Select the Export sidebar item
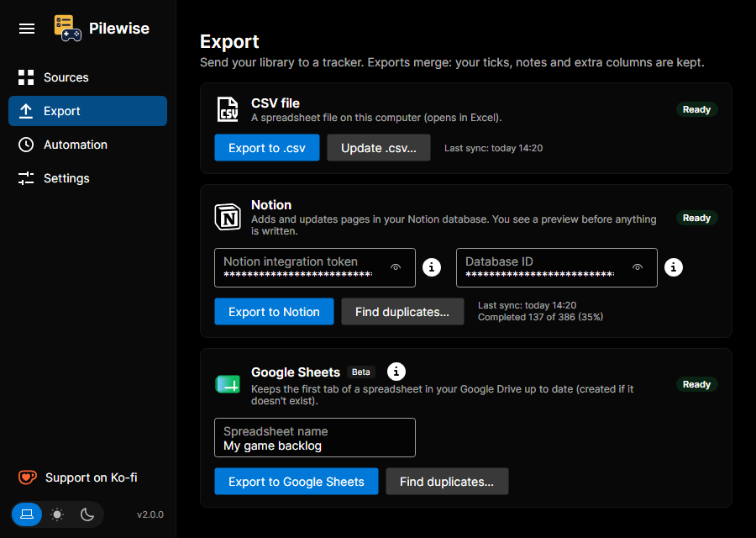 pyautogui.click(x=87, y=111)
